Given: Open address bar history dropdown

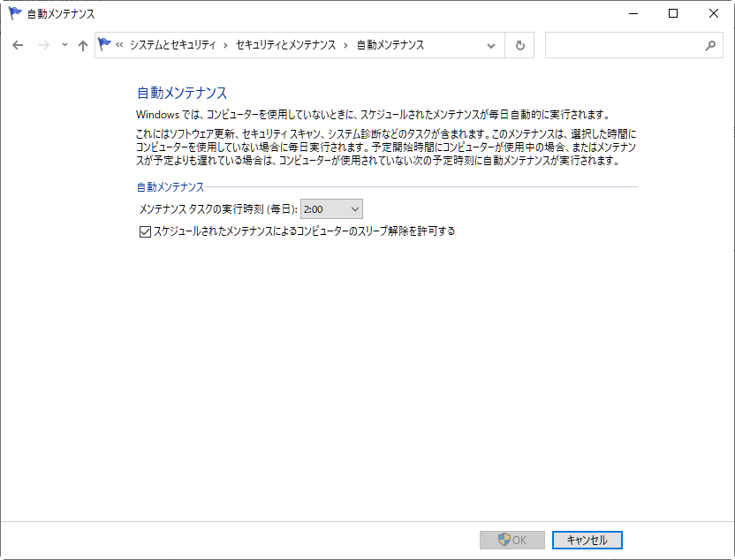Looking at the screenshot, I should click(491, 45).
